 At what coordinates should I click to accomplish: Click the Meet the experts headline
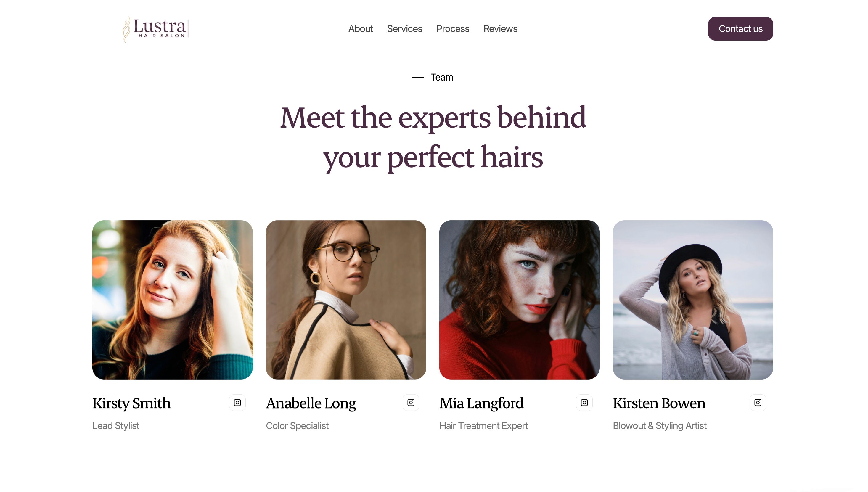tap(433, 137)
